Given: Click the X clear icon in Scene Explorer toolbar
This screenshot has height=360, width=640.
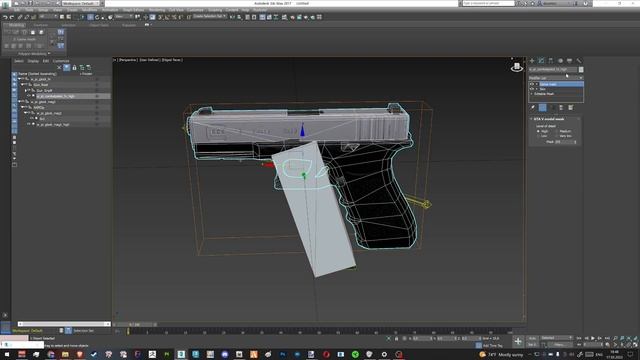Looking at the screenshot, I should pyautogui.click(x=59, y=68).
